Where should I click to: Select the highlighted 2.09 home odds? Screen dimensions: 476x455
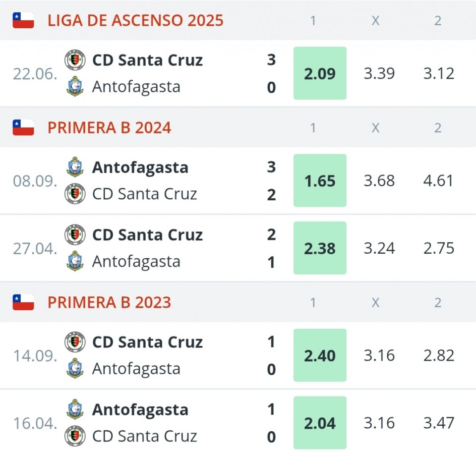(x=320, y=73)
